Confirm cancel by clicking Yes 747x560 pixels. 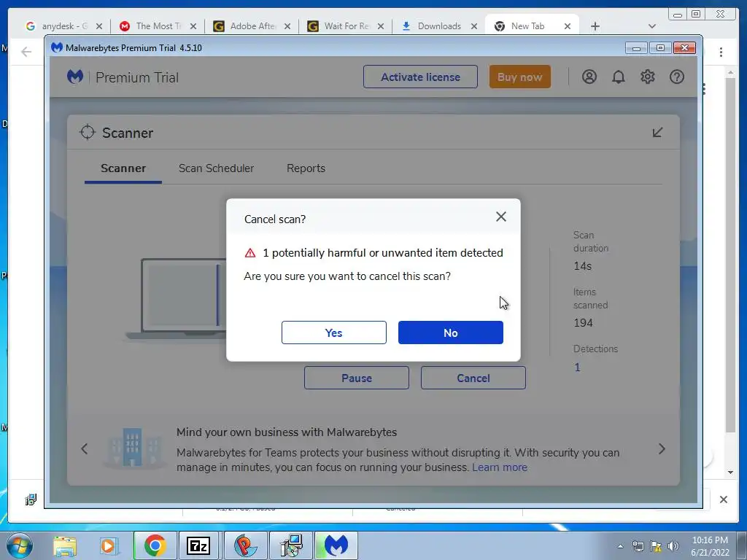coord(333,332)
